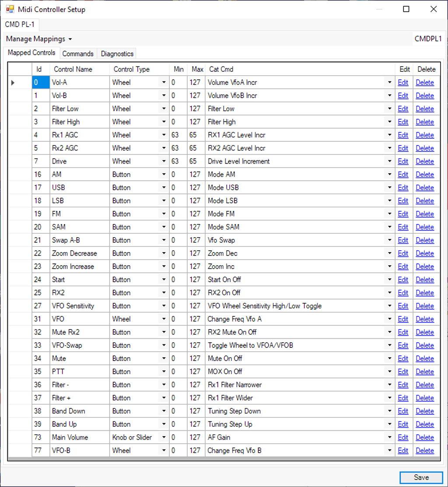The image size is (448, 487).
Task: Delete the Filter High mapping
Action: (425, 122)
